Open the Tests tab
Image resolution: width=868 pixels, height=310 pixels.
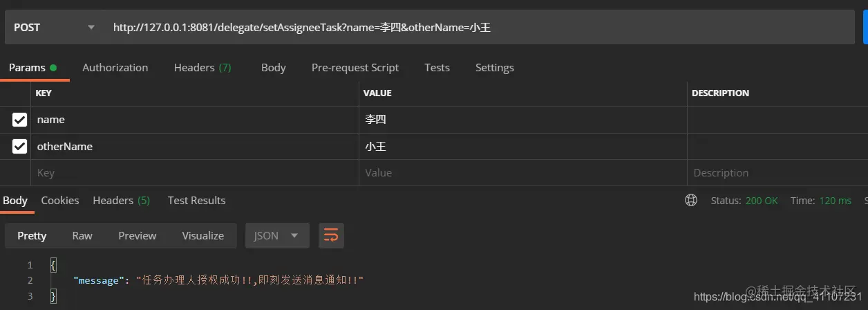point(437,68)
